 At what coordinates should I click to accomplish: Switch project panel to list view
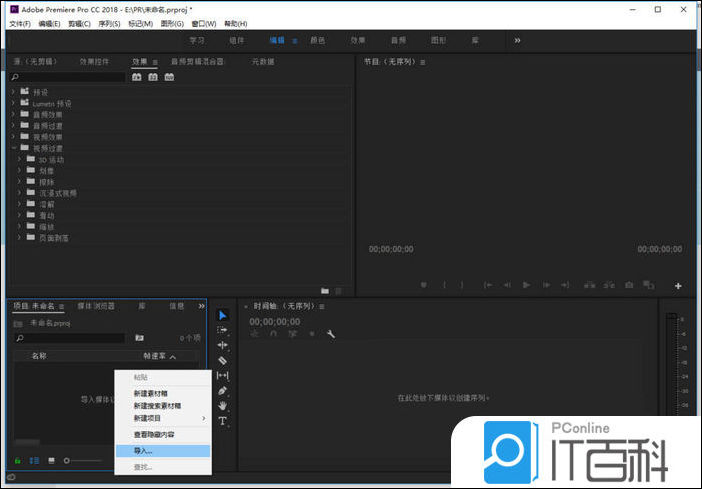[33, 460]
